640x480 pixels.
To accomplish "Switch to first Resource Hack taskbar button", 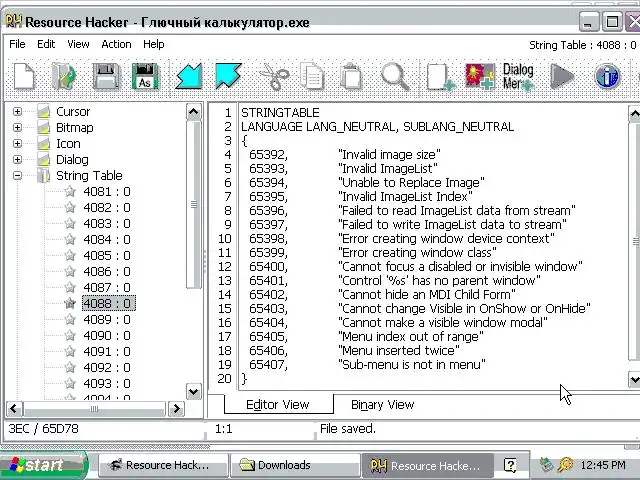I will click(163, 465).
